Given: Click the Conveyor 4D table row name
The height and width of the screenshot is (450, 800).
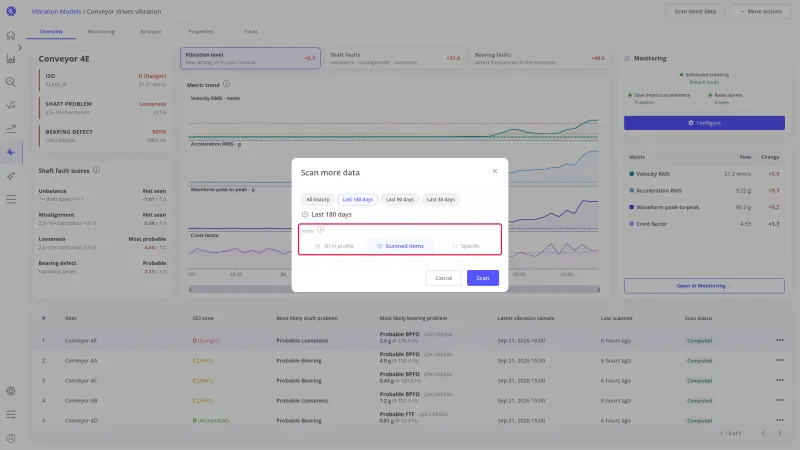Looking at the screenshot, I should [x=81, y=420].
